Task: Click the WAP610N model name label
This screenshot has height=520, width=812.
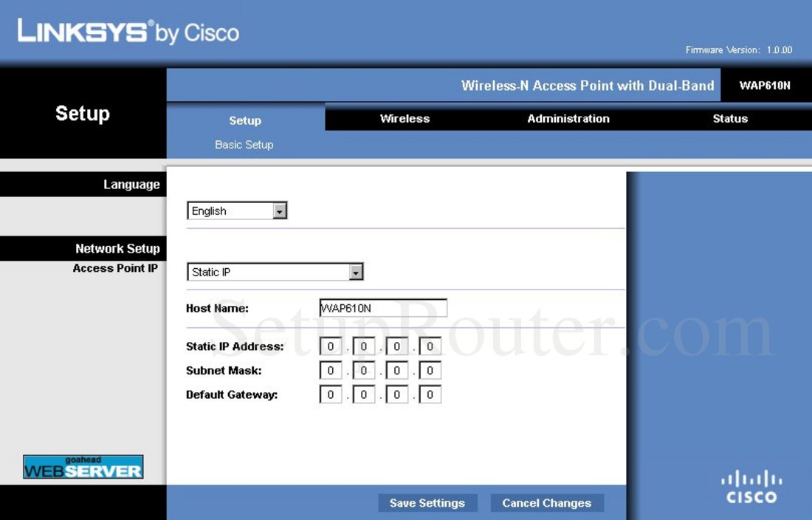Action: tap(765, 85)
